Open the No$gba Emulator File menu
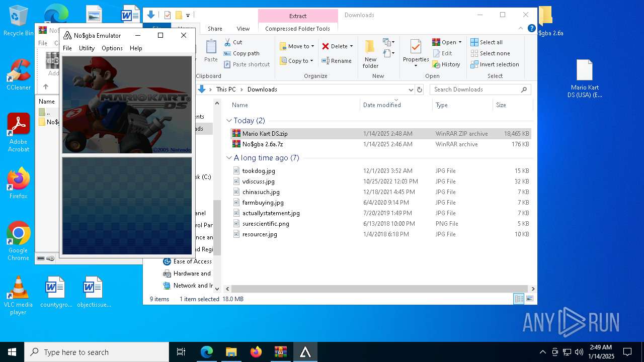 (67, 48)
